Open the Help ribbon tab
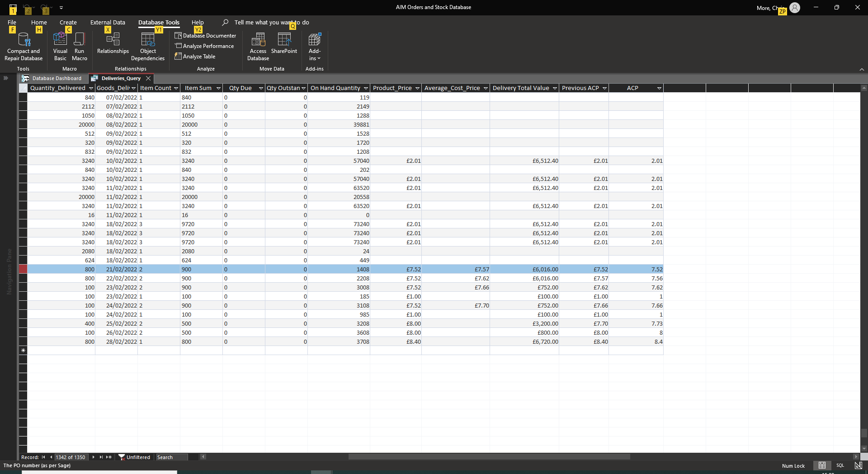 pyautogui.click(x=198, y=22)
